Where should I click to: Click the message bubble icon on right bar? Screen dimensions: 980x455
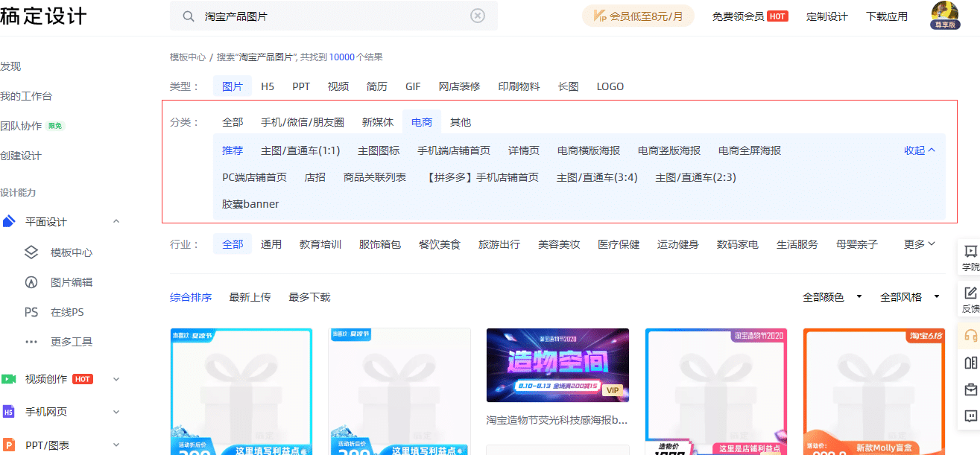pyautogui.click(x=970, y=416)
